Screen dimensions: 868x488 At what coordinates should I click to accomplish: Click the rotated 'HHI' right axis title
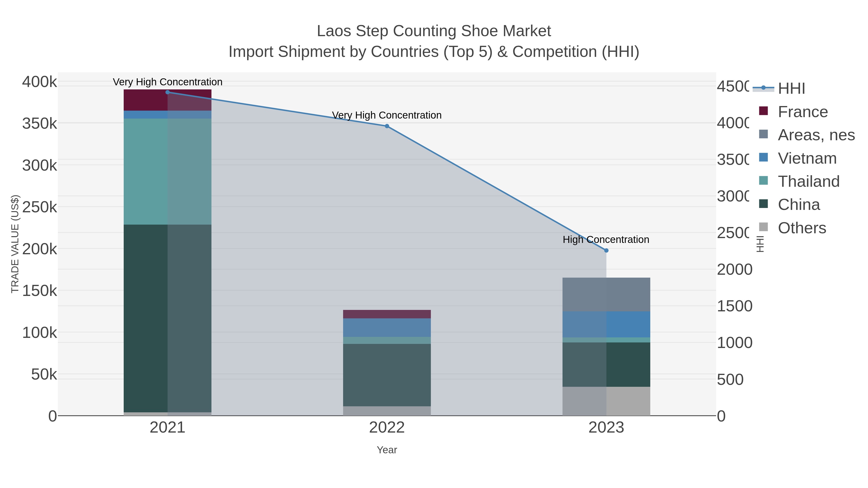pos(760,244)
